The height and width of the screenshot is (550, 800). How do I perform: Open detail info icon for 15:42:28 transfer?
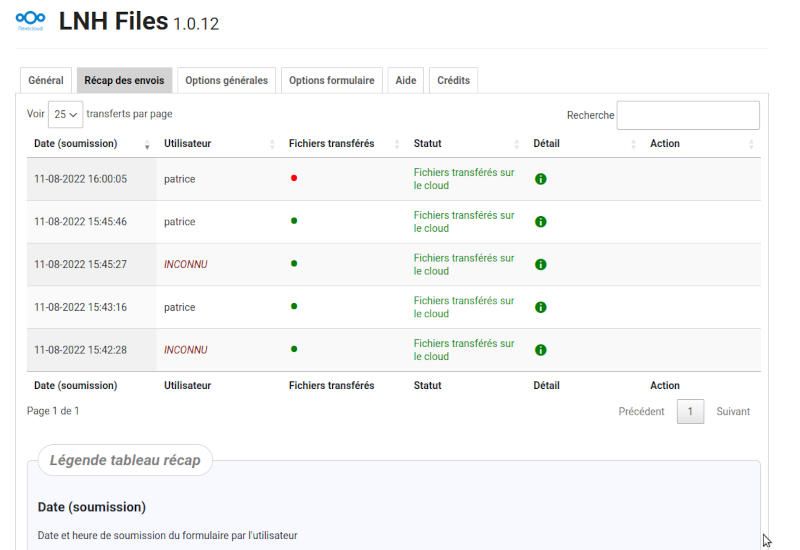[x=540, y=350]
